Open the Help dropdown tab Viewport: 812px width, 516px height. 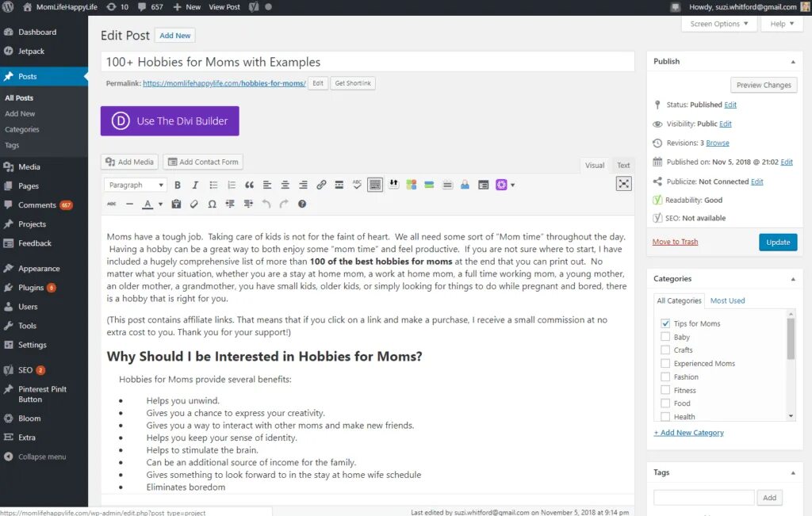point(781,24)
